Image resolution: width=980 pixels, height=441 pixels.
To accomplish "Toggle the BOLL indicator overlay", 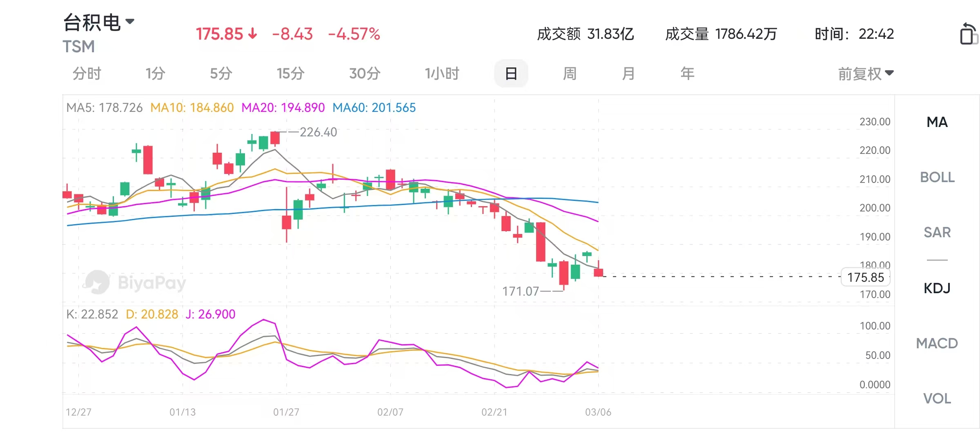I will point(937,177).
